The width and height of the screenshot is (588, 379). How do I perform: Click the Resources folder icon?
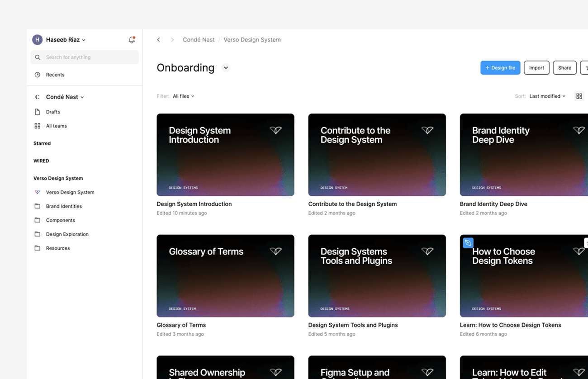click(38, 248)
